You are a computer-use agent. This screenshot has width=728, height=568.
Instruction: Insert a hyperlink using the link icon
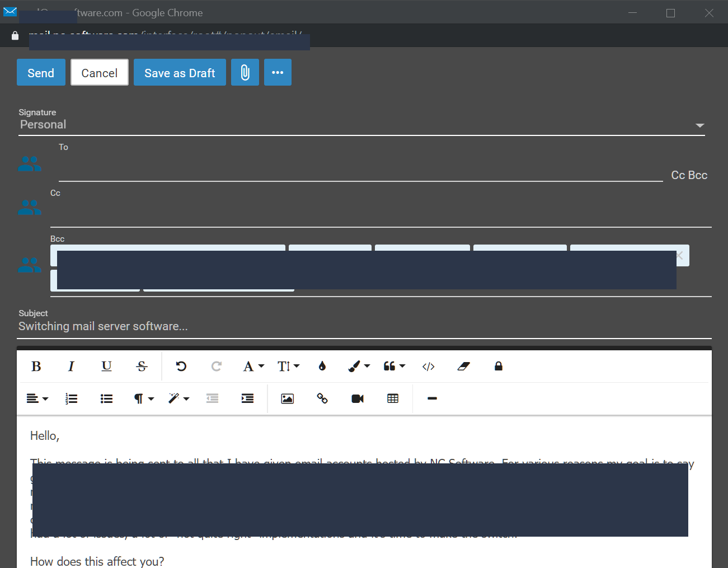322,398
